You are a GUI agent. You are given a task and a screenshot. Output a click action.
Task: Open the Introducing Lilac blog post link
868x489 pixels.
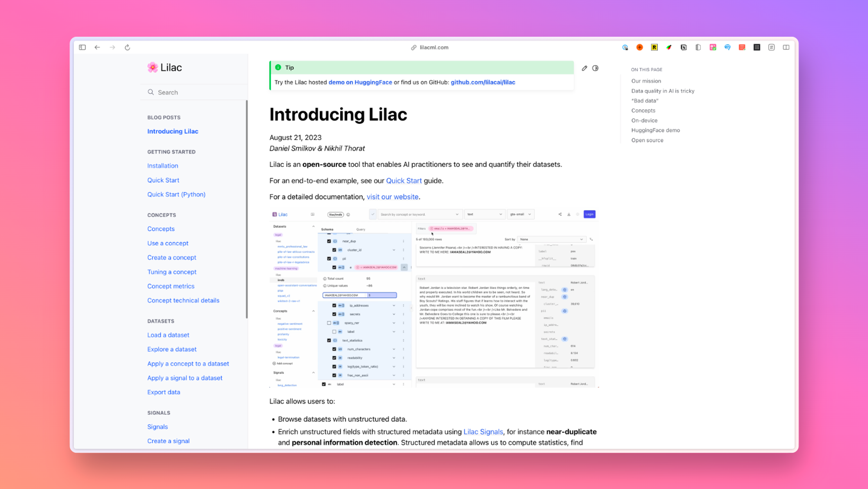coord(173,131)
